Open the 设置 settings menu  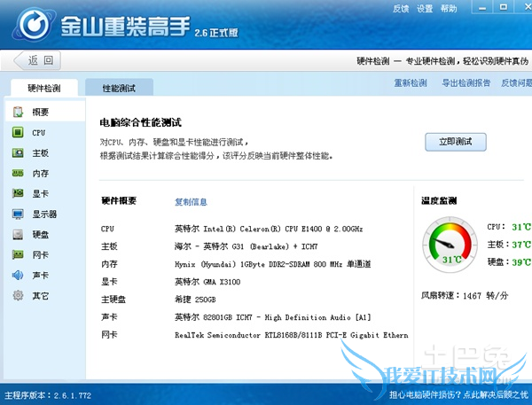(x=425, y=9)
